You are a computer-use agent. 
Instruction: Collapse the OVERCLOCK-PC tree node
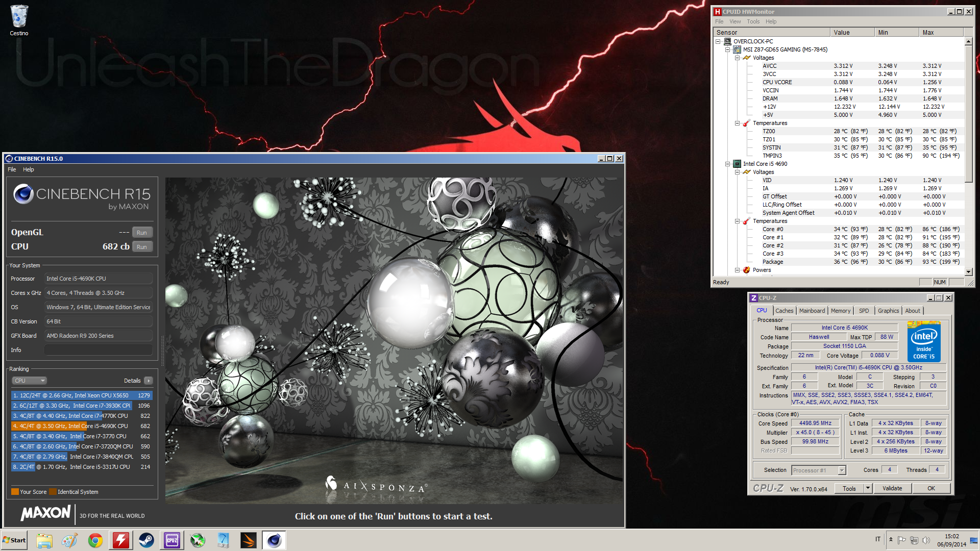(718, 41)
